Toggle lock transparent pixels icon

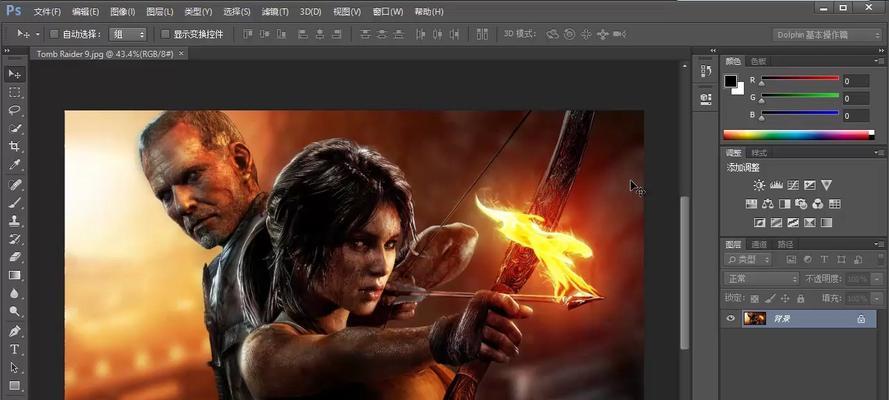point(755,298)
